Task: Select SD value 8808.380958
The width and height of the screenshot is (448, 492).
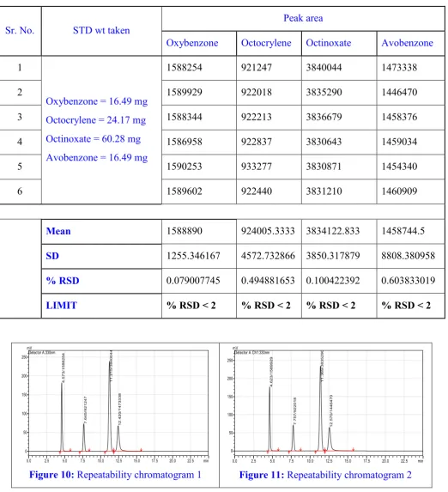Action: pyautogui.click(x=408, y=256)
